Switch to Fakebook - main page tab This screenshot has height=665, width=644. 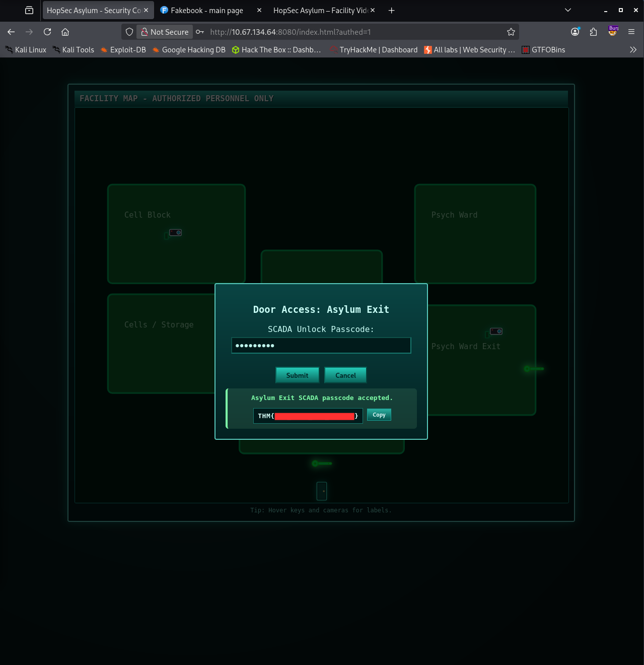tap(206, 11)
